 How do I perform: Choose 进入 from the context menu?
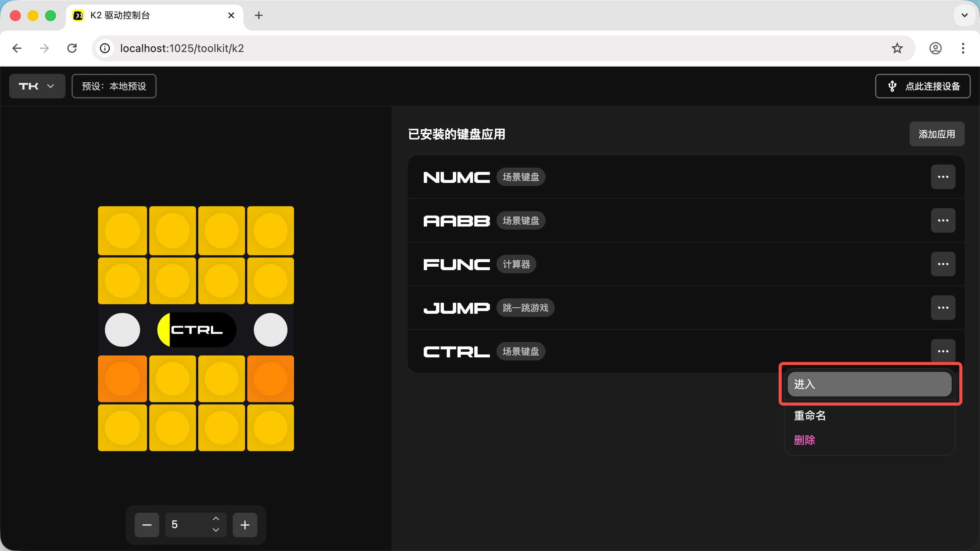(x=869, y=384)
